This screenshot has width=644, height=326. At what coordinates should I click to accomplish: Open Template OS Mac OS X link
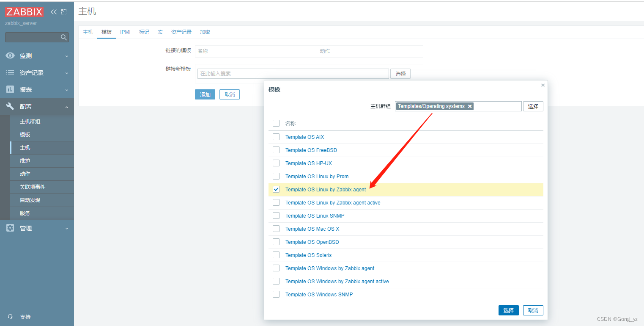(312, 229)
